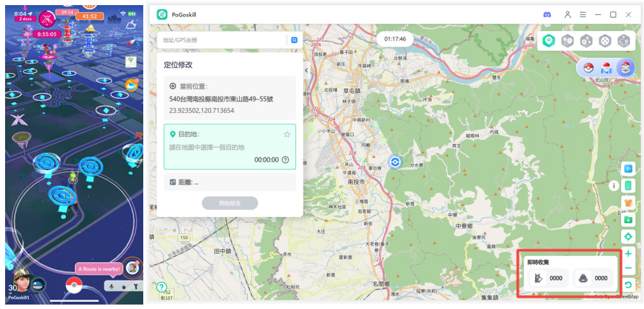Click the address text 540台灣南投縣南投市東山路49–55號

tap(221, 99)
